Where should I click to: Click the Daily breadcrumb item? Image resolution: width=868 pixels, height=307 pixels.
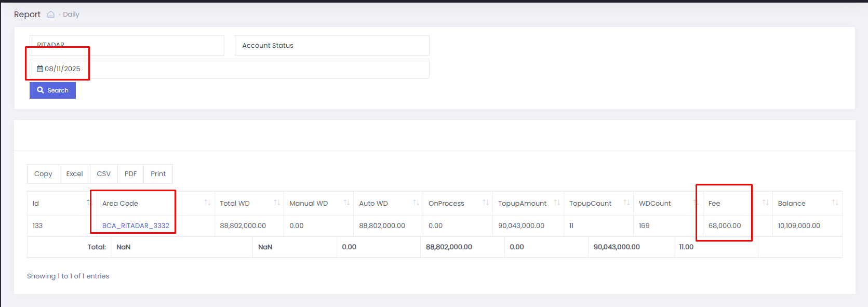(71, 15)
